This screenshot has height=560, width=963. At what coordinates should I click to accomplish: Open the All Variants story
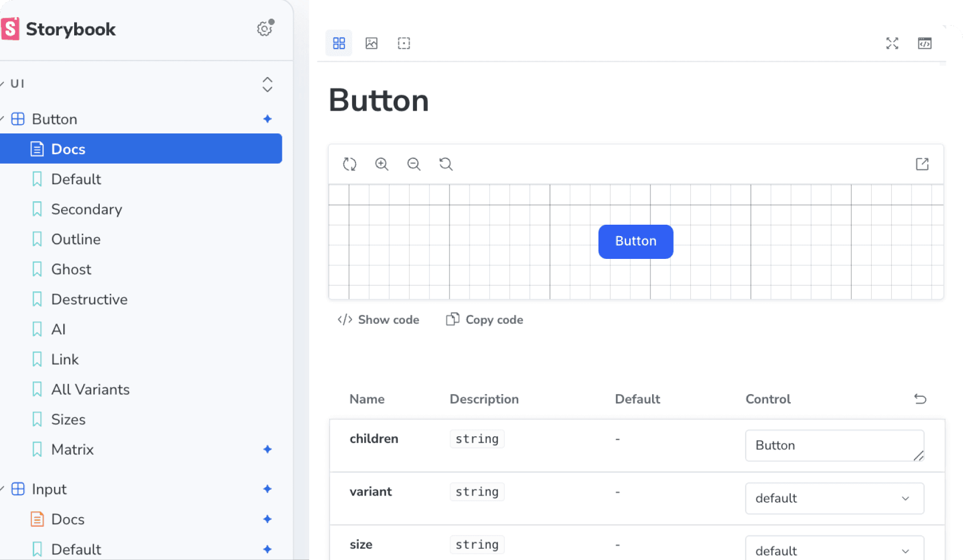pyautogui.click(x=90, y=389)
